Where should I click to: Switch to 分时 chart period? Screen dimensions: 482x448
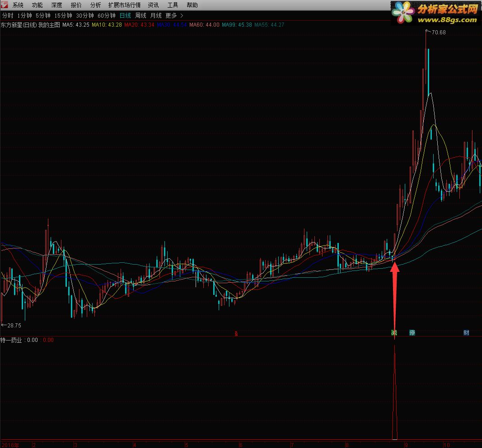coord(8,15)
